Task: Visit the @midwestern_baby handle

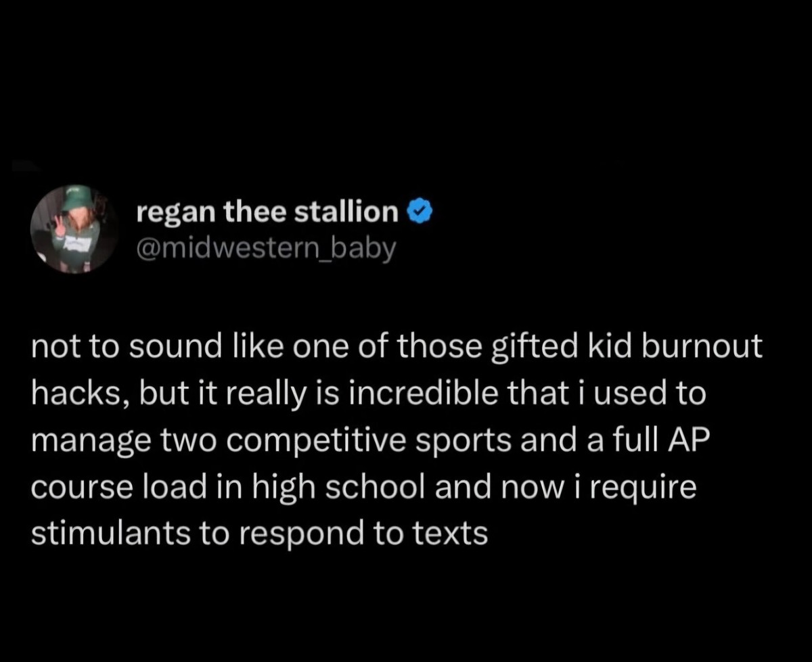Action: coord(265,249)
